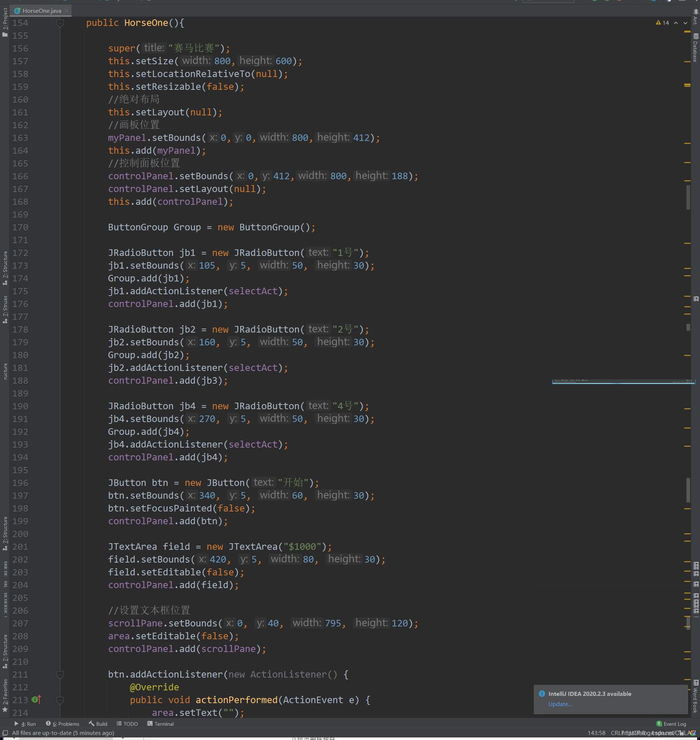Click the "2号" string on line 178
Screen dimensions: 700x740
coord(345,330)
